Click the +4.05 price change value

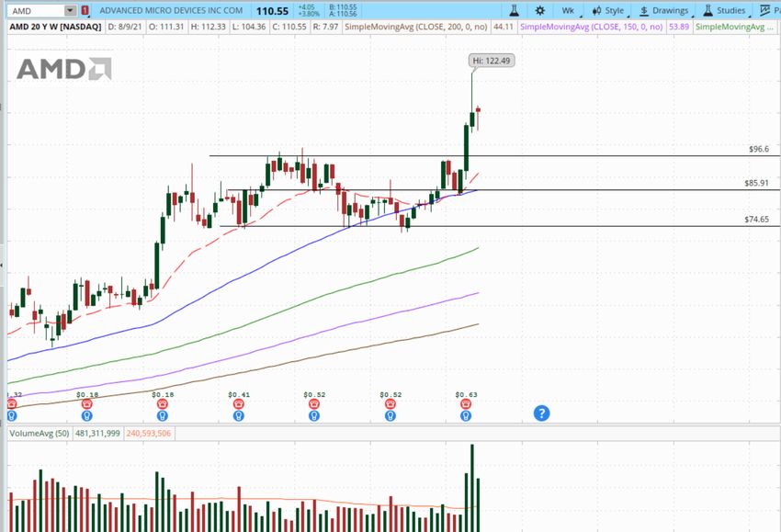tap(307, 7)
